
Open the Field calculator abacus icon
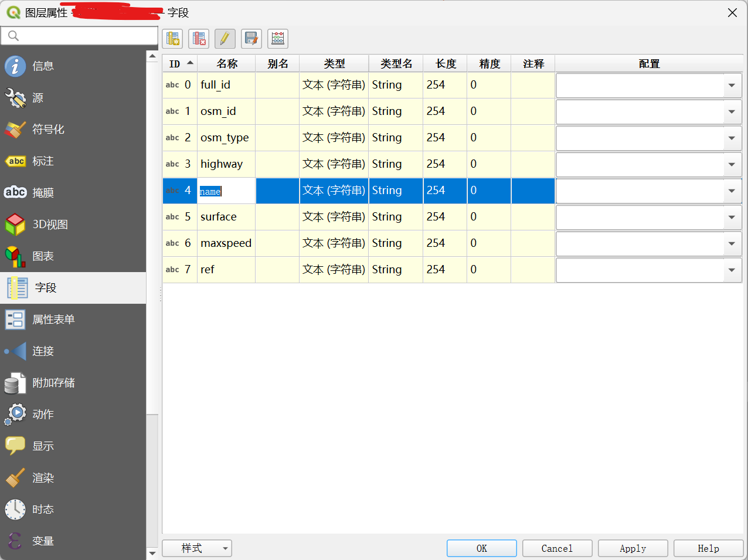[x=278, y=39]
